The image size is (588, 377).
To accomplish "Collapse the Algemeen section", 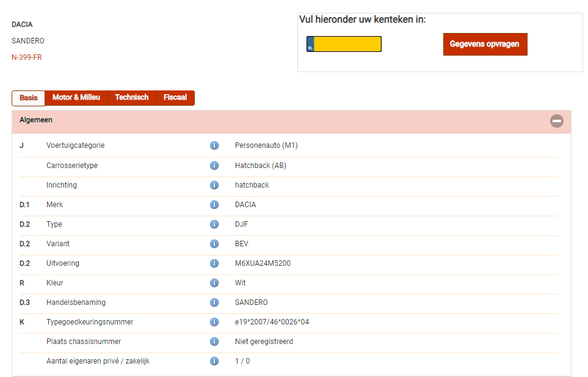I will 556,121.
